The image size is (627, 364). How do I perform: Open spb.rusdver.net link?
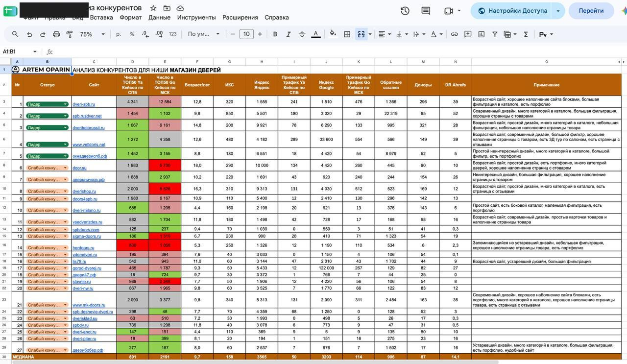click(87, 116)
